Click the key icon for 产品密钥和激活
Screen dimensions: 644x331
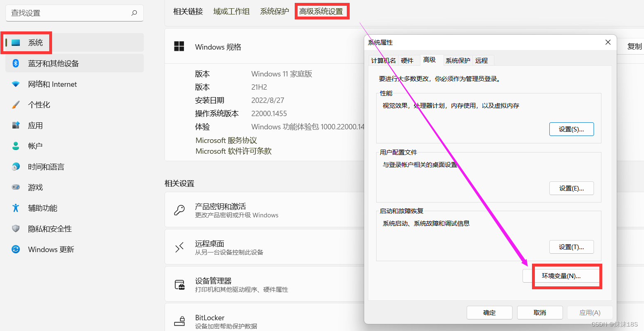pos(179,210)
